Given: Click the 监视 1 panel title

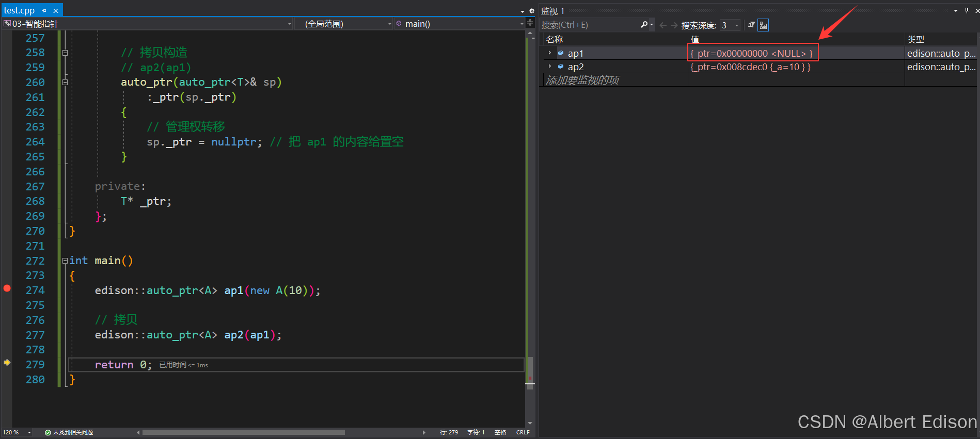Looking at the screenshot, I should 552,11.
